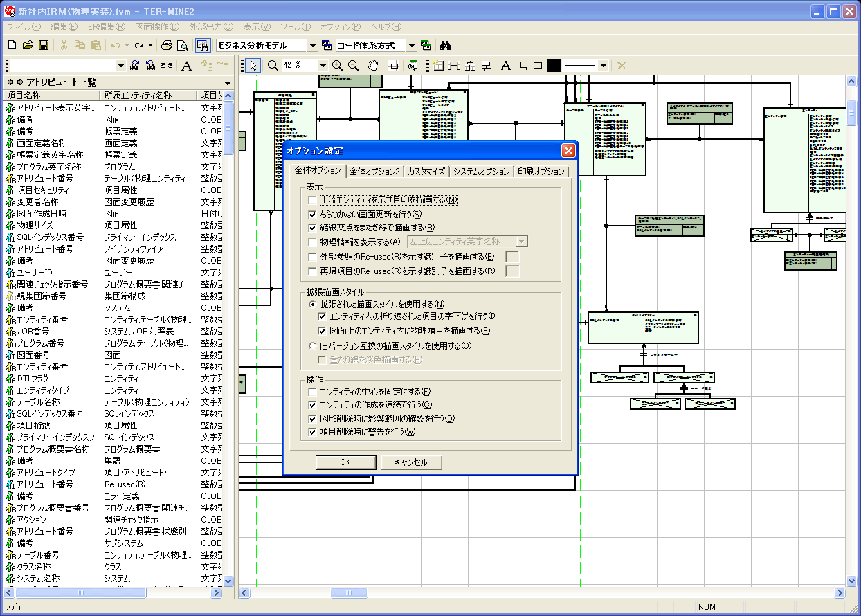Click the redo arrow icon
The height and width of the screenshot is (616, 861).
point(139,45)
